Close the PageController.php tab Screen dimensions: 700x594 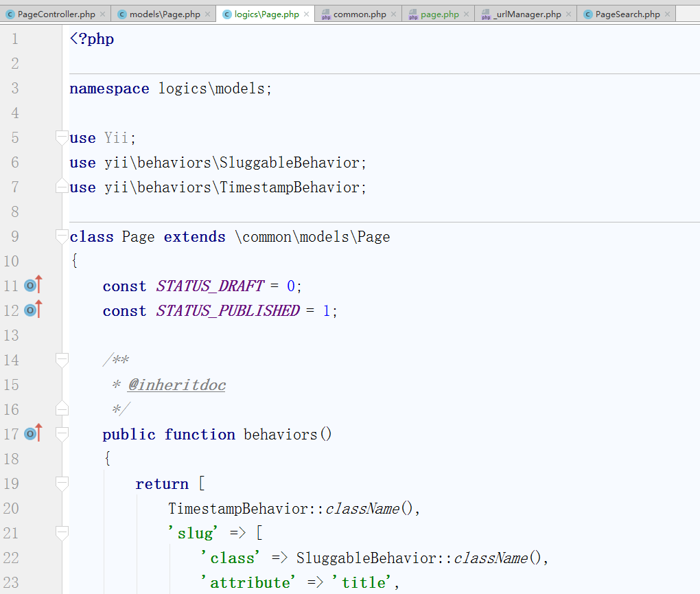click(x=103, y=14)
